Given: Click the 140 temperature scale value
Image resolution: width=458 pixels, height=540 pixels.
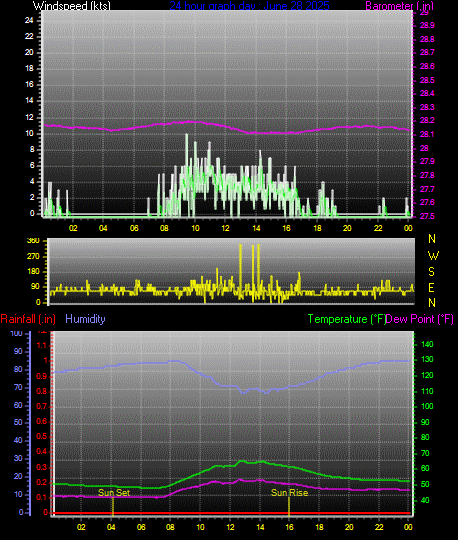Looking at the screenshot, I should click(427, 344).
